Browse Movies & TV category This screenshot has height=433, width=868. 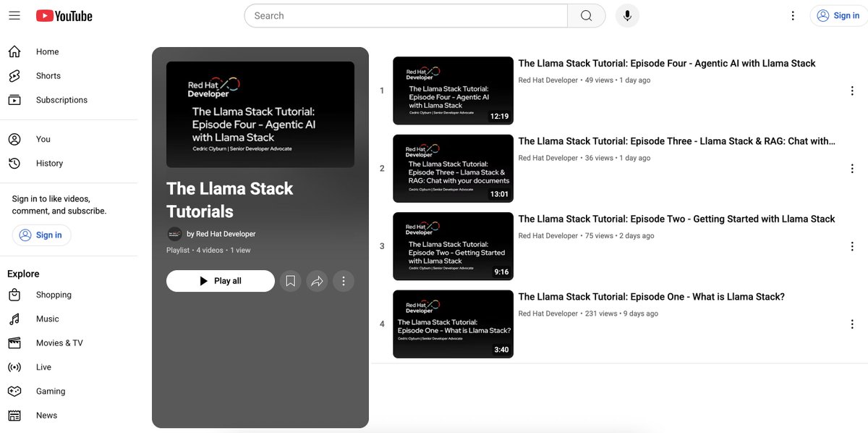(x=69, y=343)
